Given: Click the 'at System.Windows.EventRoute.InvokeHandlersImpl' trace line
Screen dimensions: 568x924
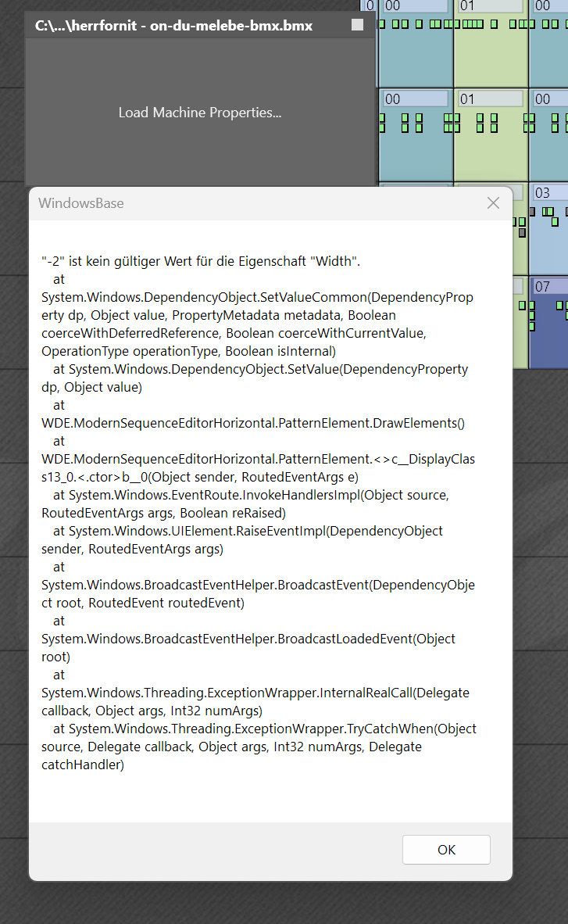Looking at the screenshot, I should 251,495.
